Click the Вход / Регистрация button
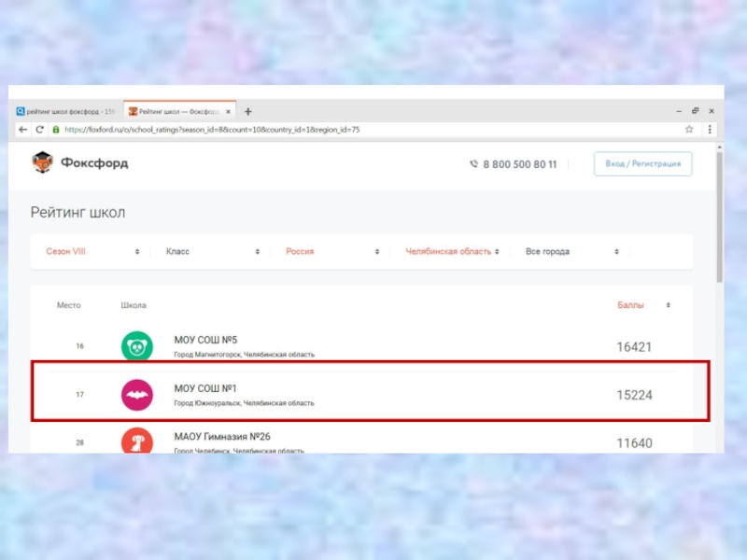The image size is (747, 560). pyautogui.click(x=642, y=164)
